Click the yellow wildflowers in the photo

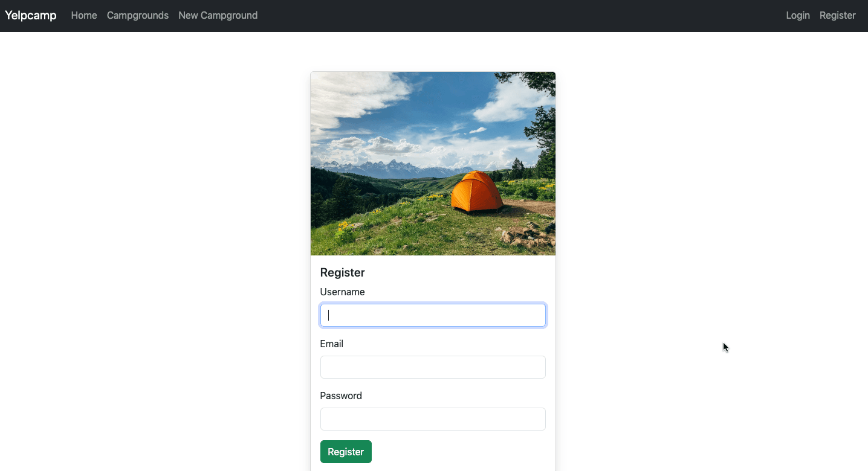[345, 229]
